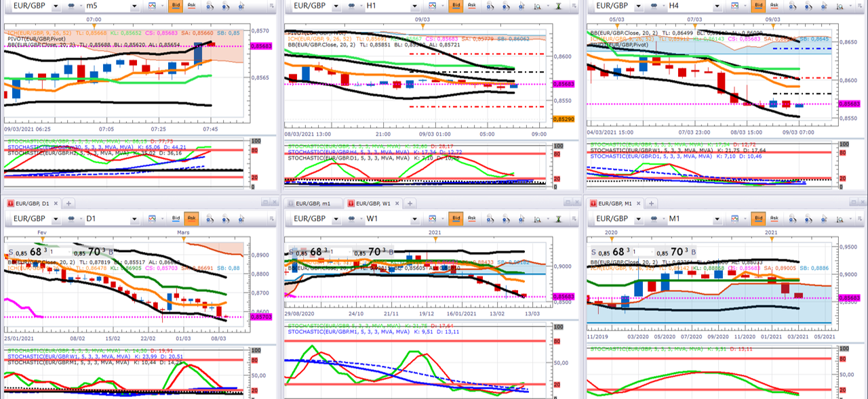Screen dimensions: 868x399
Task: Click the chart type icon in H4 chart
Action: click(x=735, y=5)
